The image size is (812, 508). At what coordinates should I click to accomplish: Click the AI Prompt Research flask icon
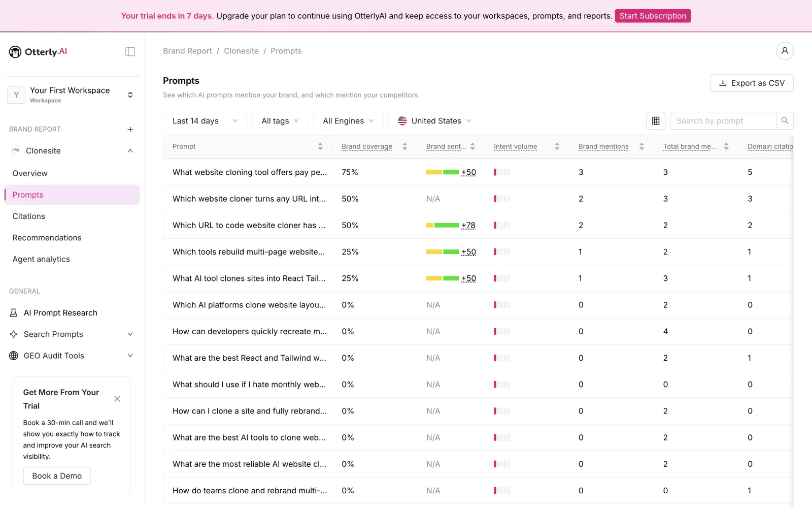click(x=14, y=313)
